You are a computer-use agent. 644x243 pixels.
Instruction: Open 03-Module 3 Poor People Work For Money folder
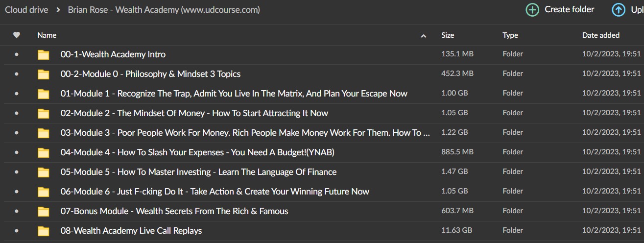coord(245,133)
